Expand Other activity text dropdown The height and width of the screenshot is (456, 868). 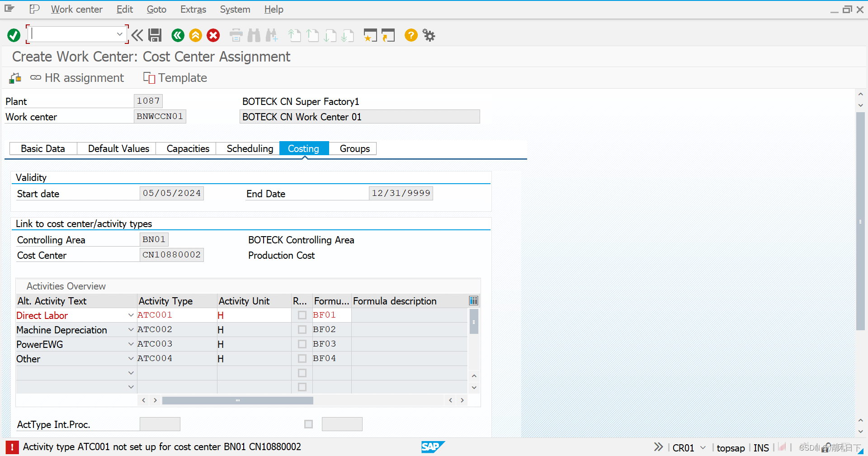[131, 359]
